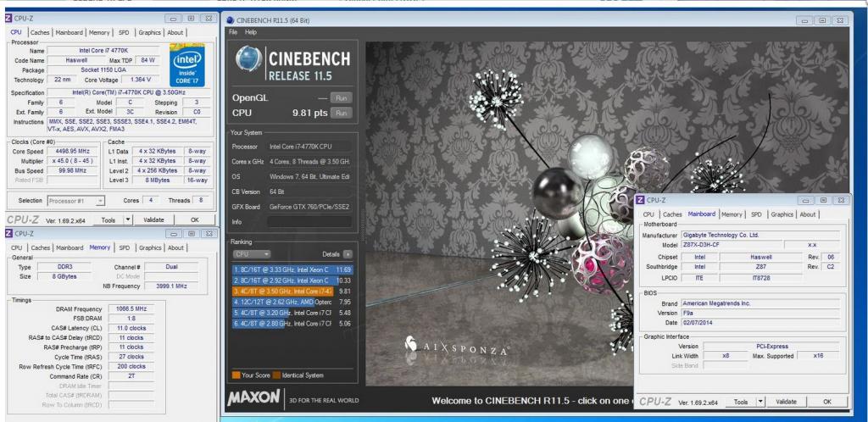Click the Core Speed value 4498.95 MHz
Screen dimensions: 868x422
coord(73,151)
